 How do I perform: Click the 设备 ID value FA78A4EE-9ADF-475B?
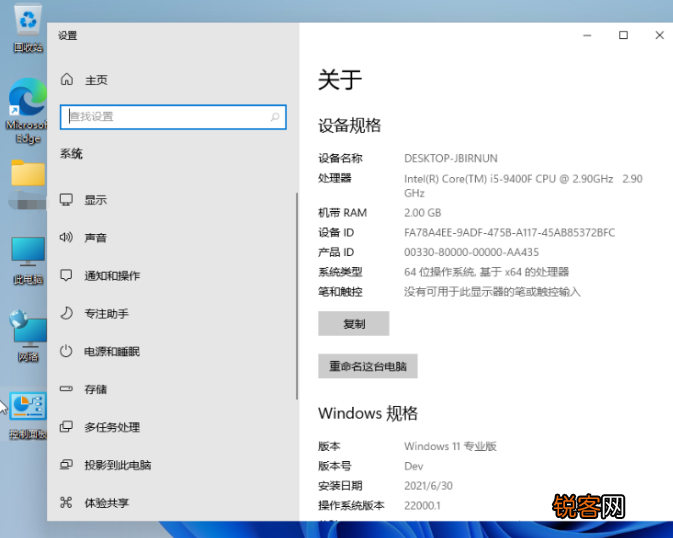[509, 233]
